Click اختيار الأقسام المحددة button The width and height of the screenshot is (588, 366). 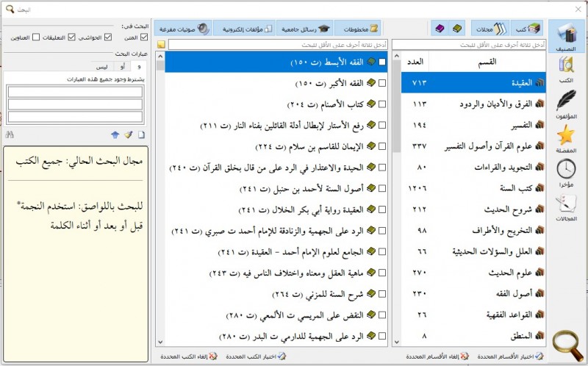(x=510, y=356)
